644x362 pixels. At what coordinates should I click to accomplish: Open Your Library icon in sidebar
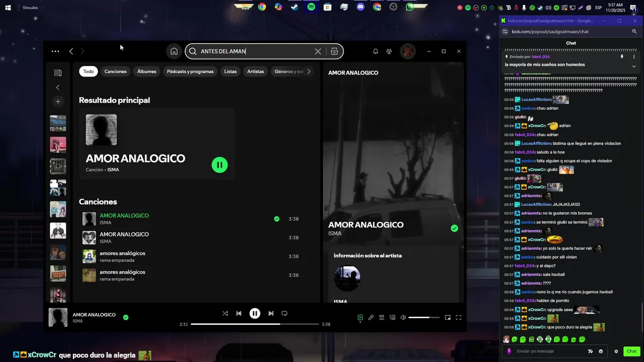(x=58, y=73)
